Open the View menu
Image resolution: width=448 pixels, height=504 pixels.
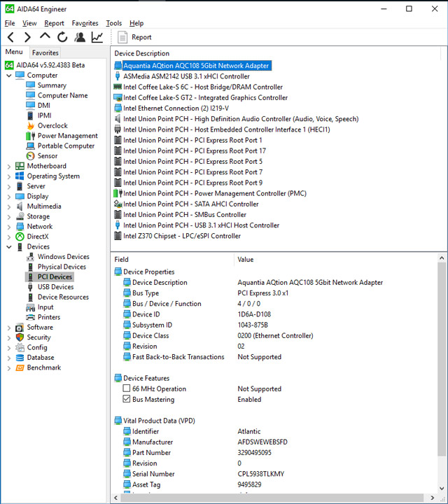29,23
